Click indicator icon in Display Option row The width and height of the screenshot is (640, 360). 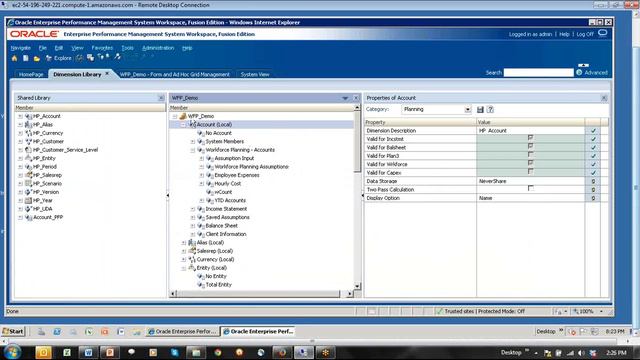593,198
